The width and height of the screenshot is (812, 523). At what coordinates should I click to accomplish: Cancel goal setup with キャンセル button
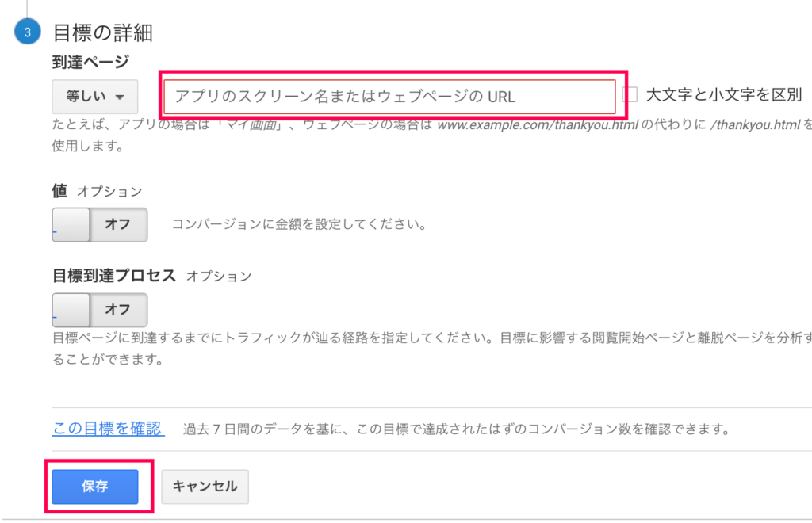[205, 487]
